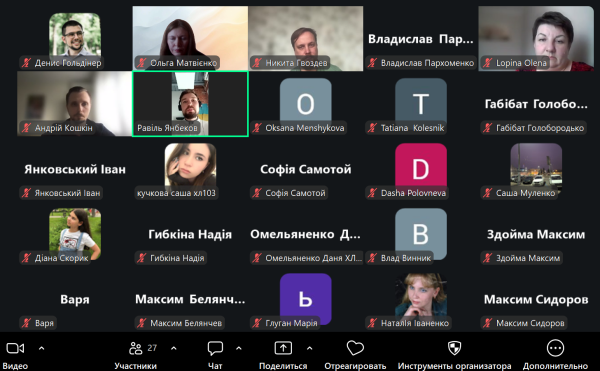Screen dimensions: 600x371
Task: Click the purple Ь avatar of Глуган Марія
Action: click(305, 298)
